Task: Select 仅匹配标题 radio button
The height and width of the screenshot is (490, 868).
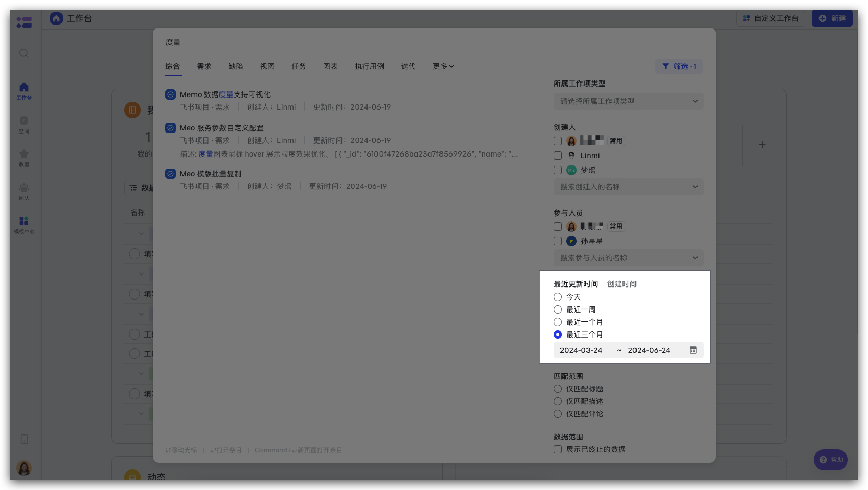Action: point(558,389)
